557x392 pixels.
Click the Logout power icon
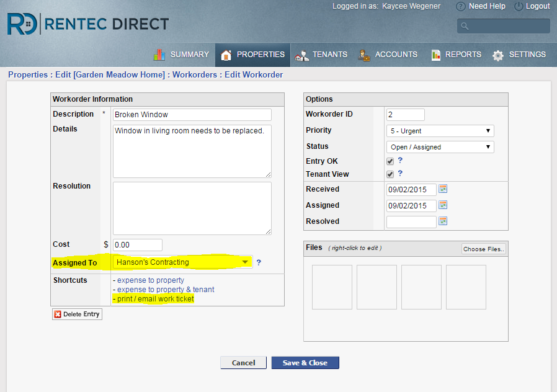point(519,6)
